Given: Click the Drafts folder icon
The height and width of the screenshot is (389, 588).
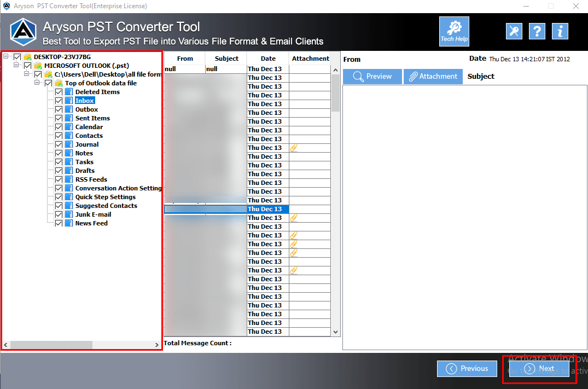Looking at the screenshot, I should click(69, 171).
